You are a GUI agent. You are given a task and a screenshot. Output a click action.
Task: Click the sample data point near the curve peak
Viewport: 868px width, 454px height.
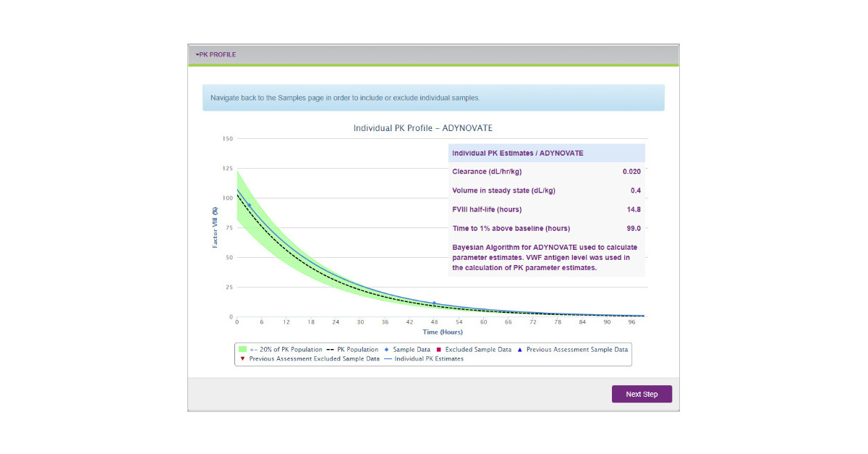coord(250,203)
